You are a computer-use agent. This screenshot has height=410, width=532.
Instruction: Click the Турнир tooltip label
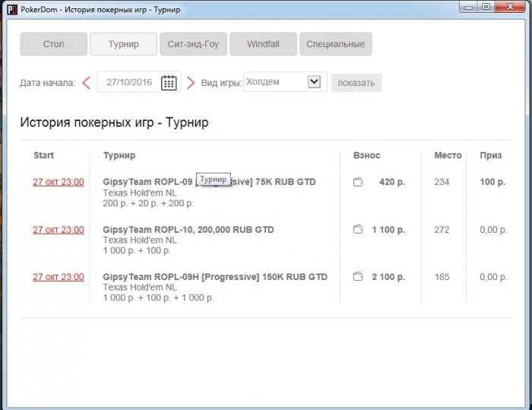click(214, 179)
